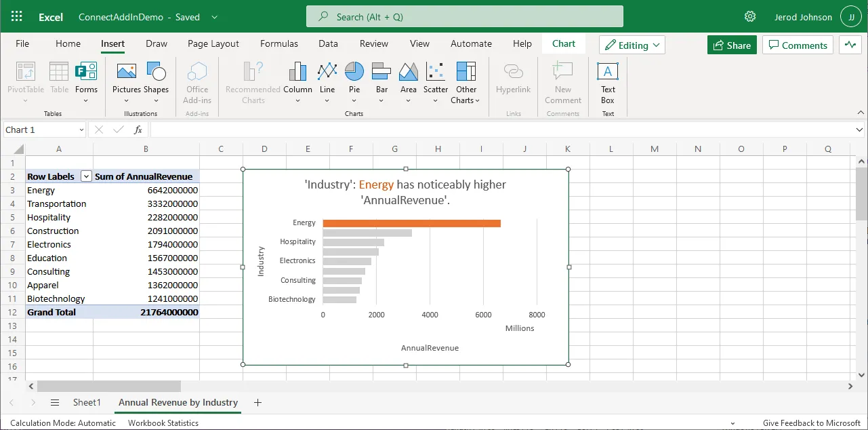Insert a Text Box
This screenshot has height=430, width=868.
tap(606, 80)
